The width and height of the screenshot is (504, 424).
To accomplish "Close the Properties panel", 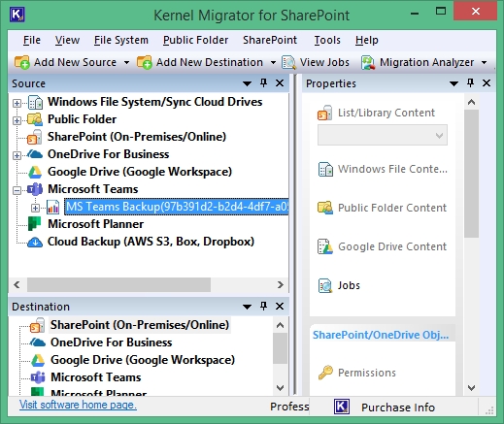I will click(487, 83).
